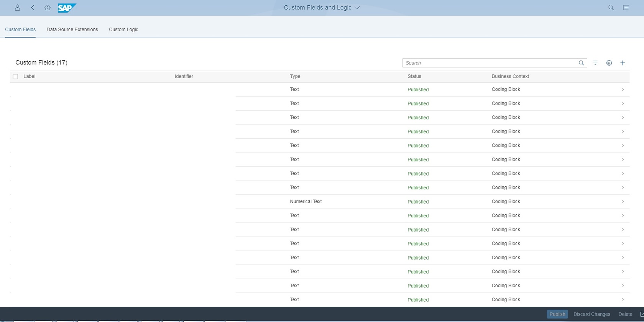Switch to the Custom Fields tab

[20, 30]
